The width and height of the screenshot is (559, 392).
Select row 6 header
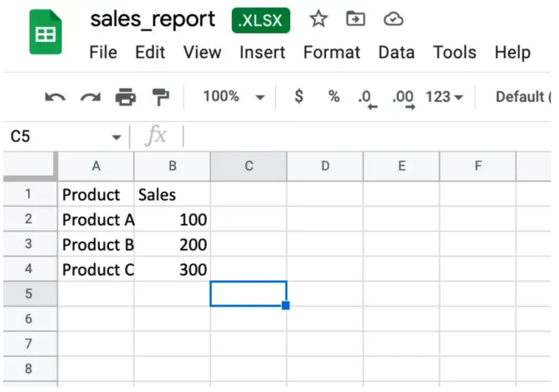[31, 319]
